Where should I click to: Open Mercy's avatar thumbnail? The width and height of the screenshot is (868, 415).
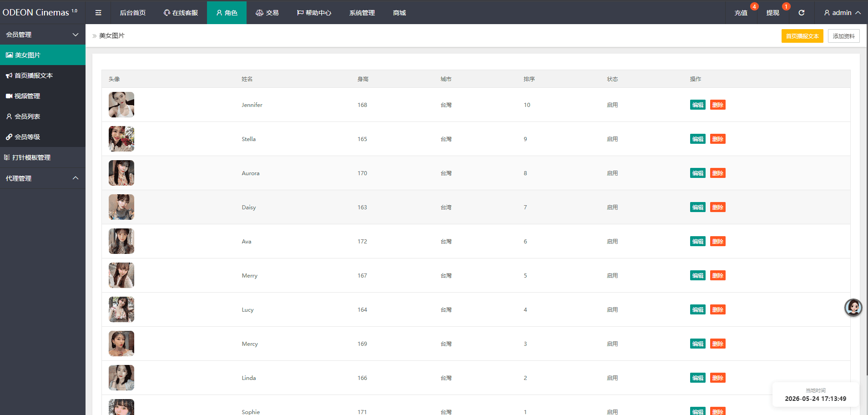(121, 344)
